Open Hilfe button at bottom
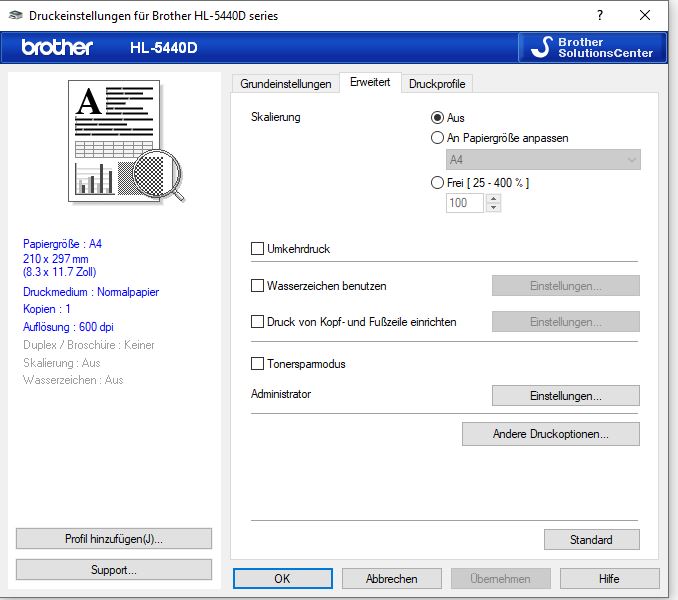The width and height of the screenshot is (678, 600). pyautogui.click(x=610, y=578)
